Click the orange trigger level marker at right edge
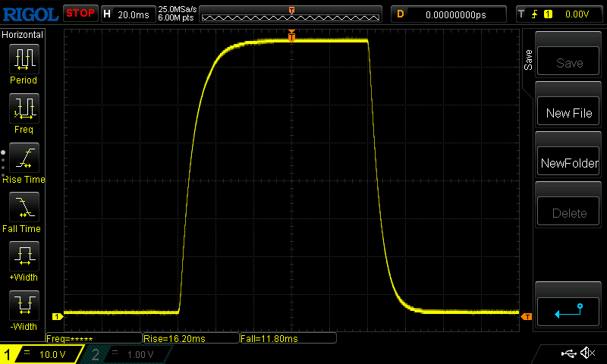 click(527, 317)
